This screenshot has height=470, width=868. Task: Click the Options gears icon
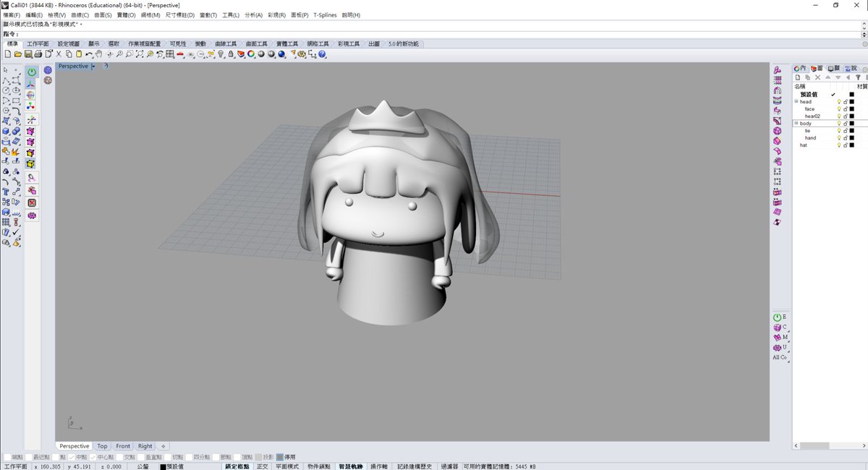click(x=302, y=54)
